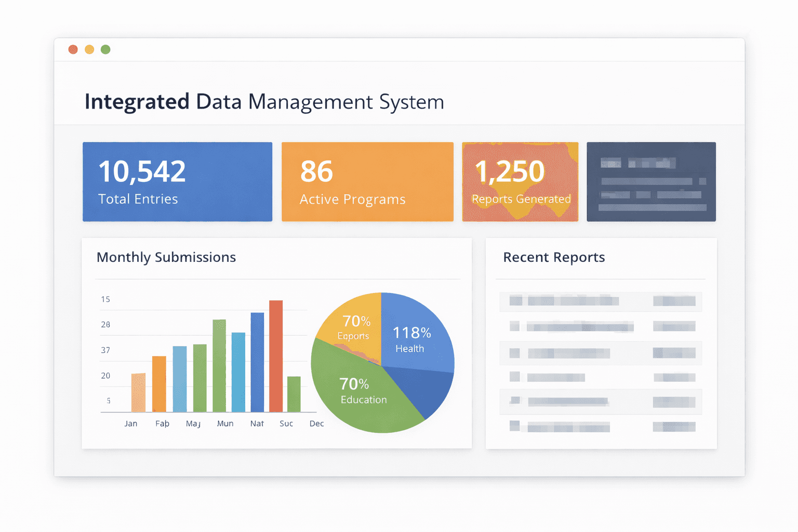798x532 pixels.
Task: Click the action button on the first report row
Action: (x=674, y=301)
